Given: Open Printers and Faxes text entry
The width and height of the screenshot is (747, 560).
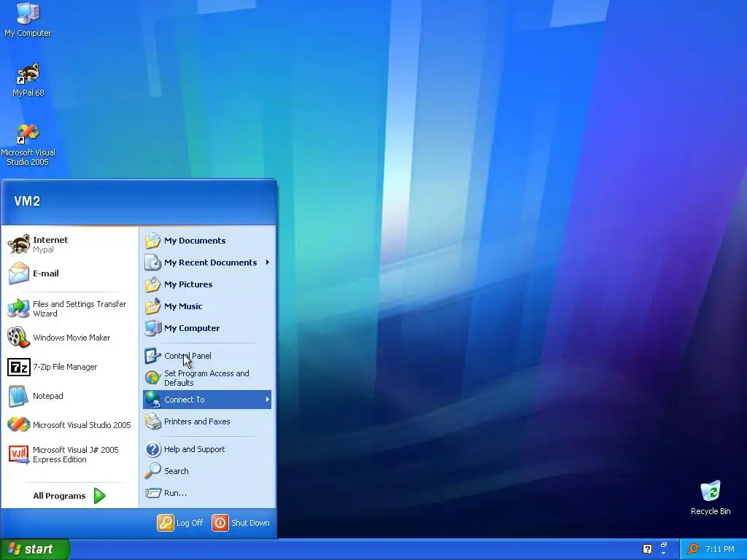Looking at the screenshot, I should click(197, 421).
